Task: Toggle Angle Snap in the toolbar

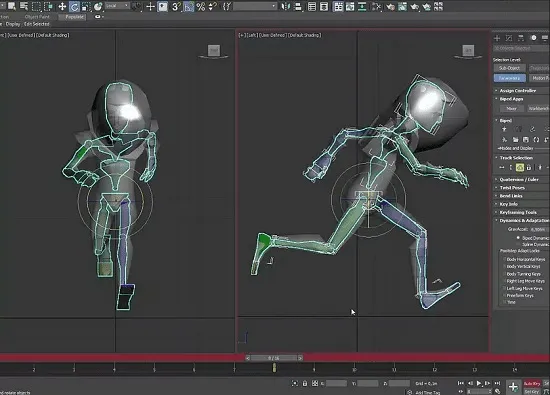Action: [x=188, y=6]
